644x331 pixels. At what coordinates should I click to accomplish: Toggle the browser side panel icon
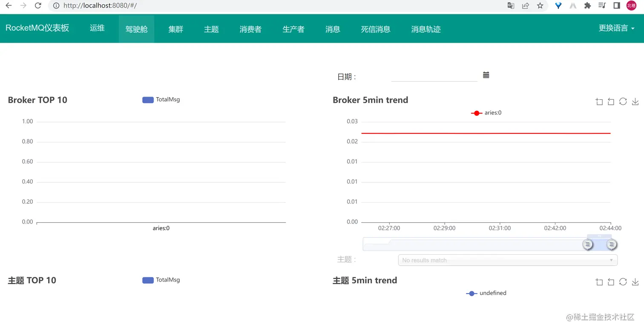616,6
